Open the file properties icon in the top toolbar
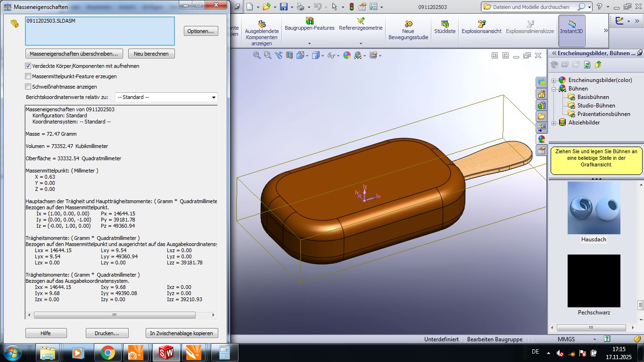The width and height of the screenshot is (644, 362). click(x=363, y=7)
